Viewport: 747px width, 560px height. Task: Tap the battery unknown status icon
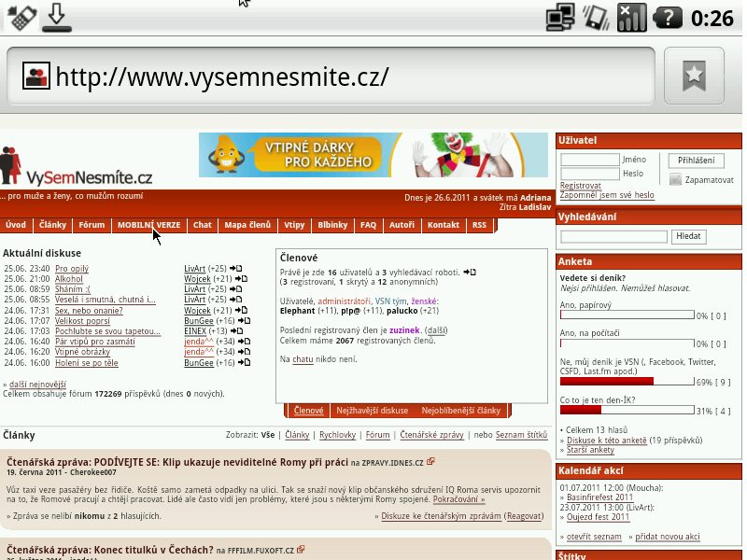[668, 18]
